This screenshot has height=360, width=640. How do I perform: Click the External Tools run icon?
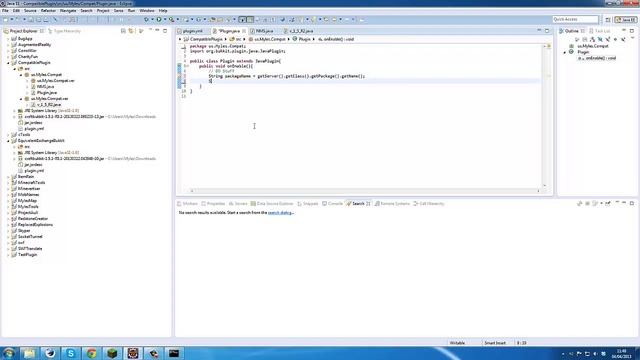pos(171,20)
